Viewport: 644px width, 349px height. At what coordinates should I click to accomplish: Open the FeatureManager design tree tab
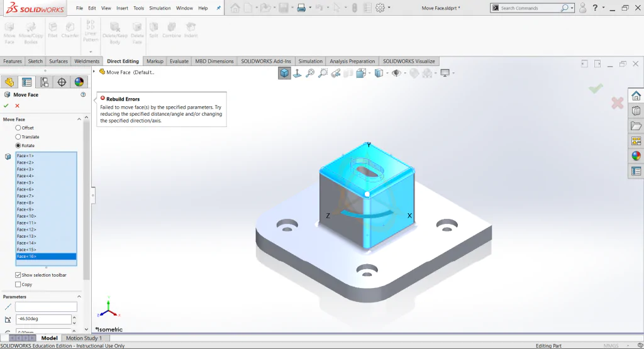(x=9, y=82)
